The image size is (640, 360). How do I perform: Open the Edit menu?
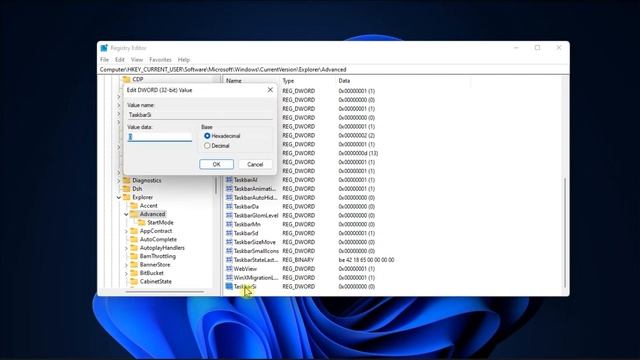pos(120,60)
